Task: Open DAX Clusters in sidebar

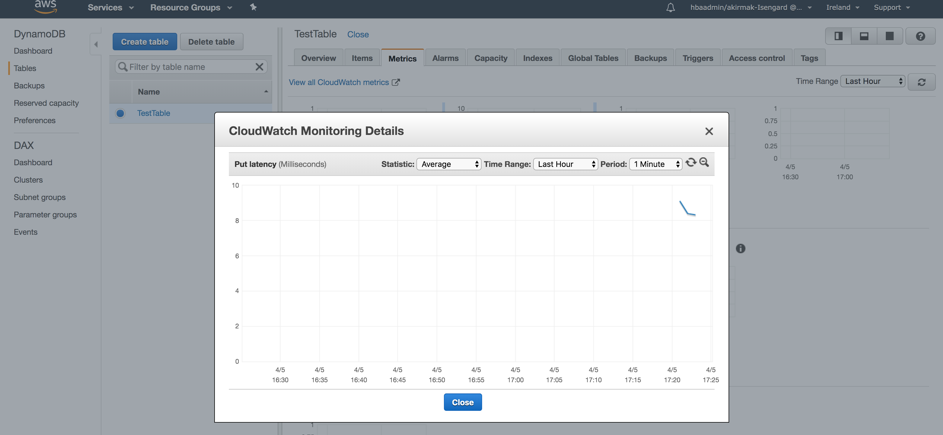Action: click(28, 180)
